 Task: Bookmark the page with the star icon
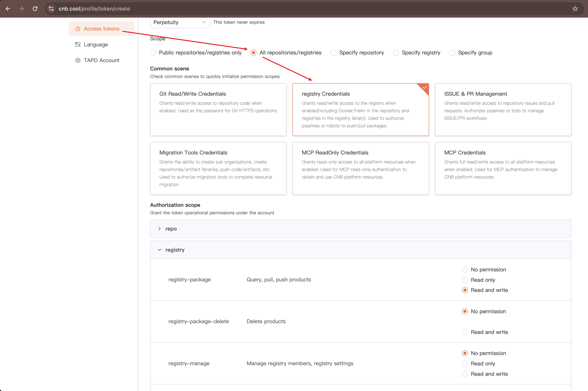(575, 9)
